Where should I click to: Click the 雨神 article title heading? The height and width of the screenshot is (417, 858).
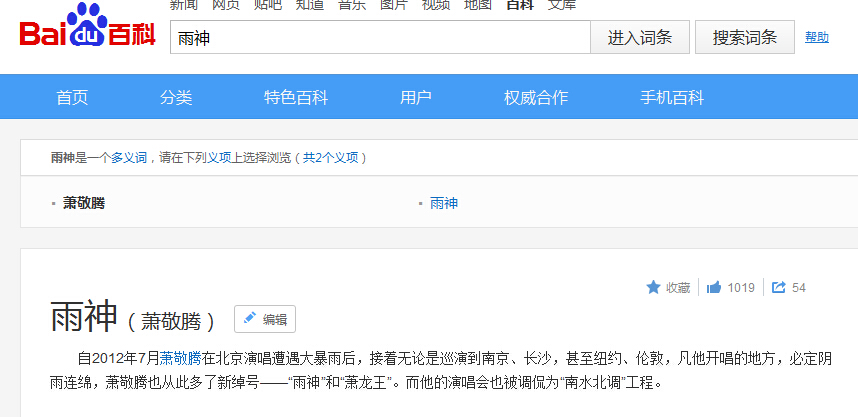point(84,317)
